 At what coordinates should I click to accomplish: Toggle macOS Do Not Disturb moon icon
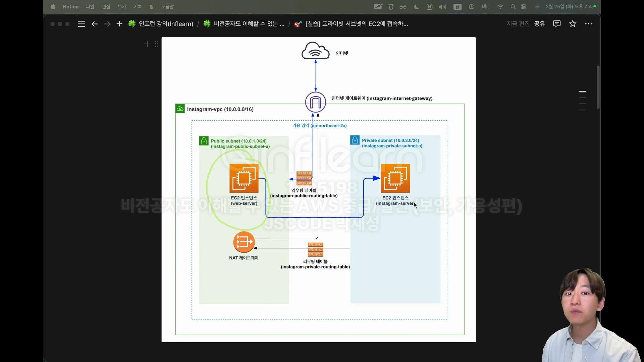coord(417,7)
